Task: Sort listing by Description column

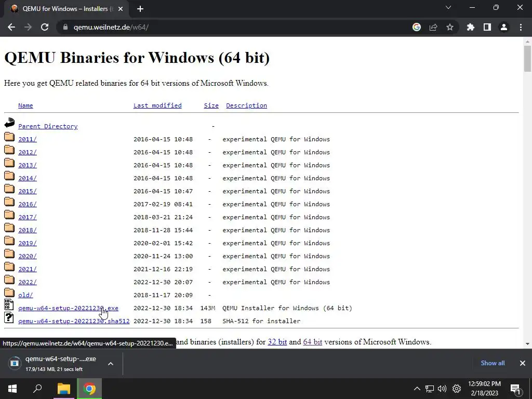Action: (x=246, y=105)
